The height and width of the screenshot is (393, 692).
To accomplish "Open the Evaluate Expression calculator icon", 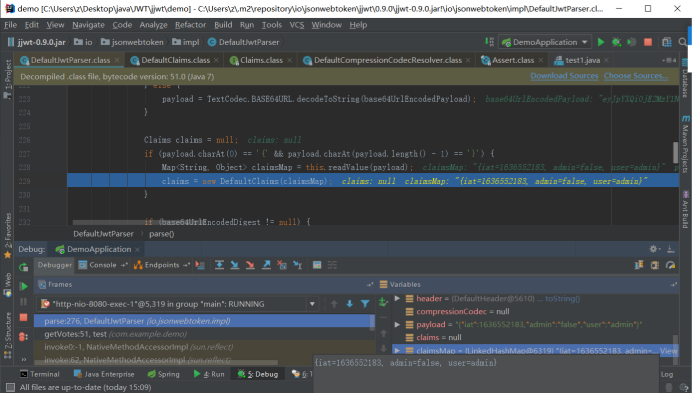I will pyautogui.click(x=317, y=265).
